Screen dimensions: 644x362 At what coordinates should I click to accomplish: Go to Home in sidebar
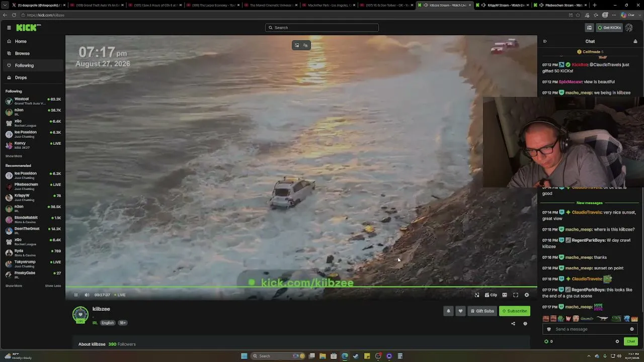coord(33,41)
